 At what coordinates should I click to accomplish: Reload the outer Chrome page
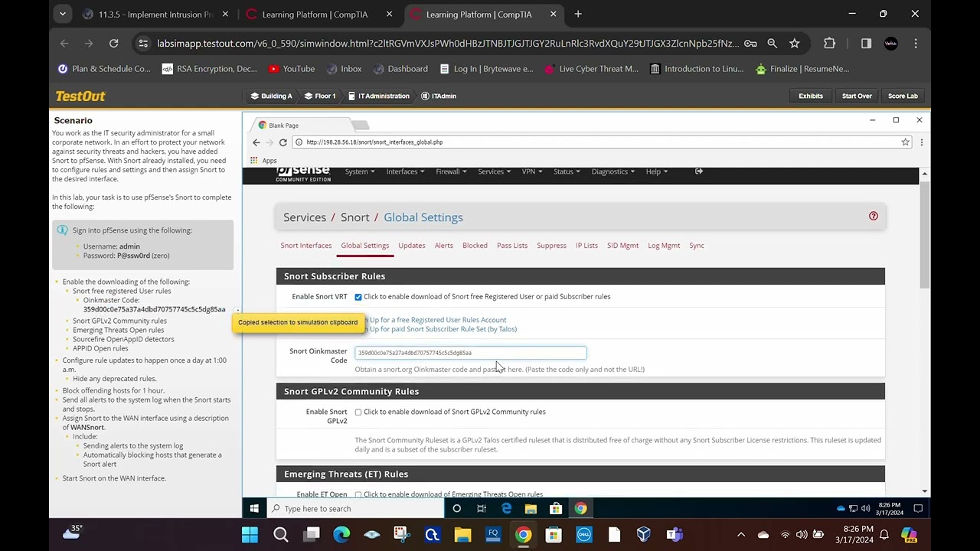click(113, 44)
